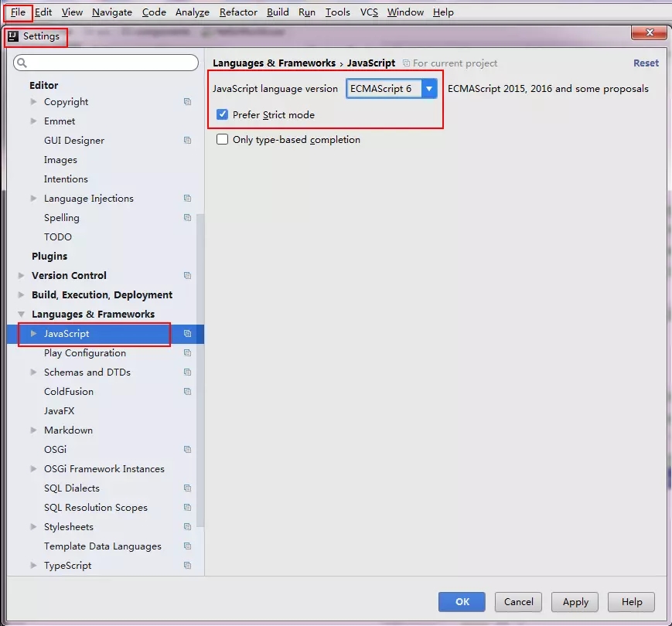Click the project-level icon beside SQL Dialects
Viewport: 672px width, 626px height.
187,488
